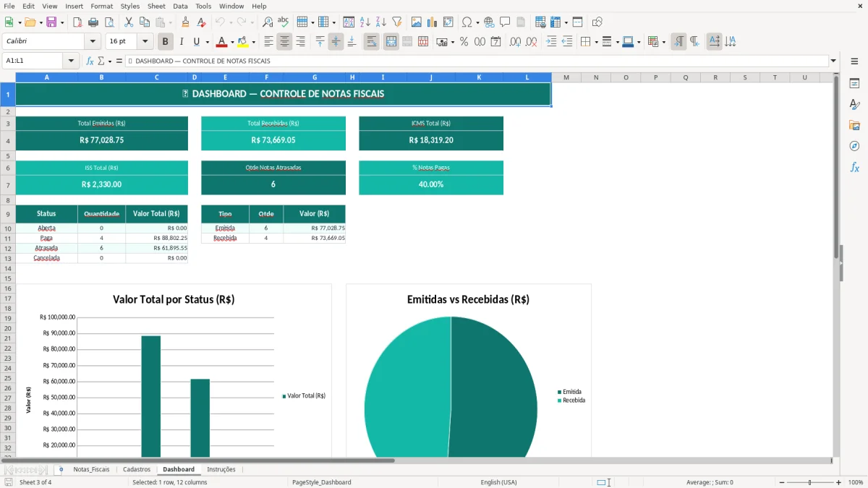Screen dimensions: 868x488
Task: Click the Insert Image icon
Action: (x=417, y=21)
